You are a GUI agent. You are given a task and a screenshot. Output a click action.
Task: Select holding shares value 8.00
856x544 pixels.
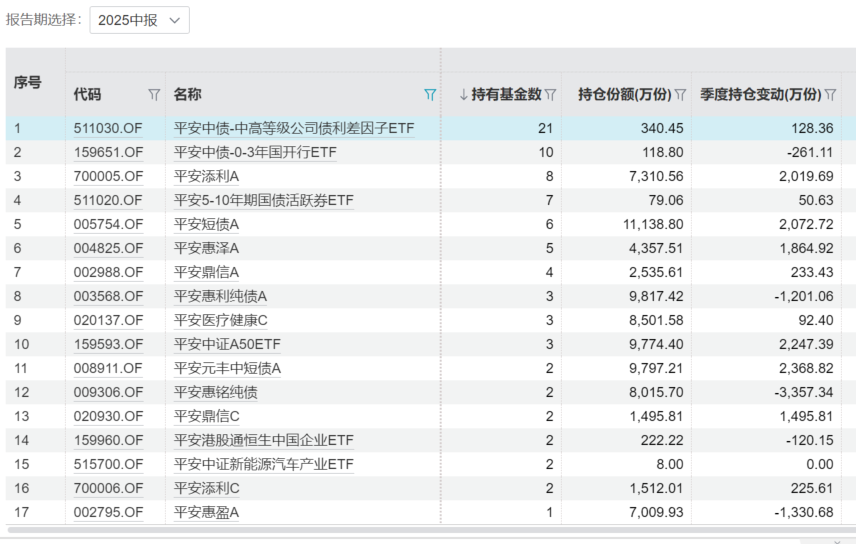669,465
